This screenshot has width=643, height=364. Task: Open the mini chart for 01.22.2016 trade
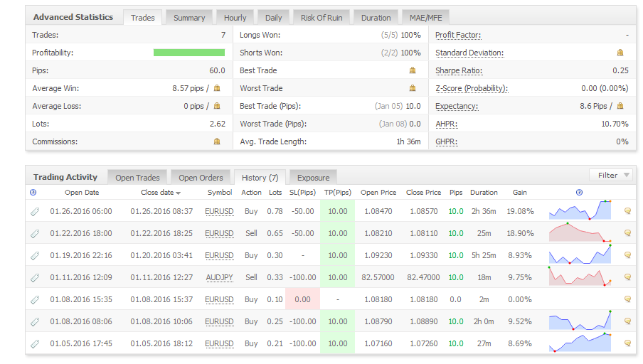[580, 233]
